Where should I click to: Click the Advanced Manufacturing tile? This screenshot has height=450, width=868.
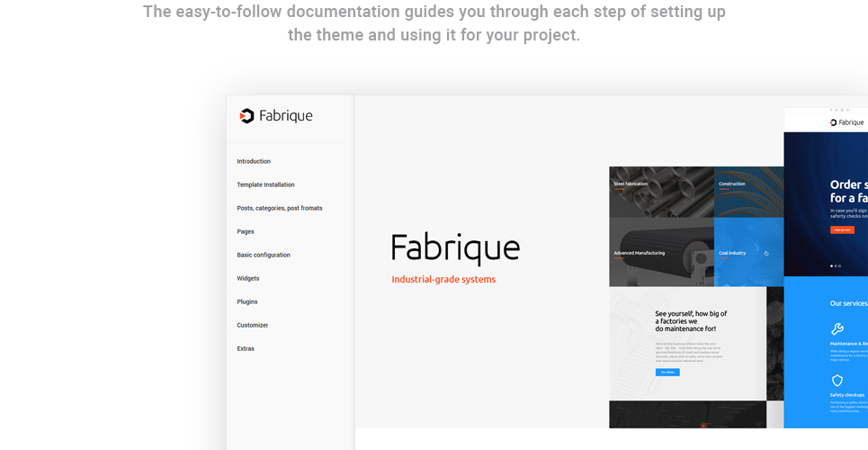[661, 252]
